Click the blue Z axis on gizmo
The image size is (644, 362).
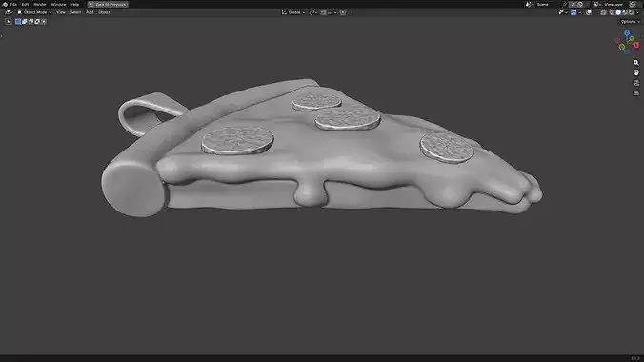point(627,33)
